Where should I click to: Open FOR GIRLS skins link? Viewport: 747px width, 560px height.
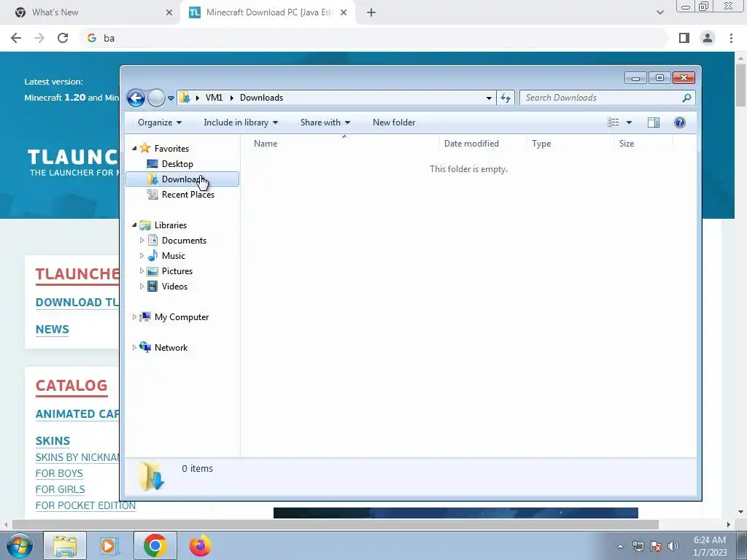pyautogui.click(x=60, y=489)
